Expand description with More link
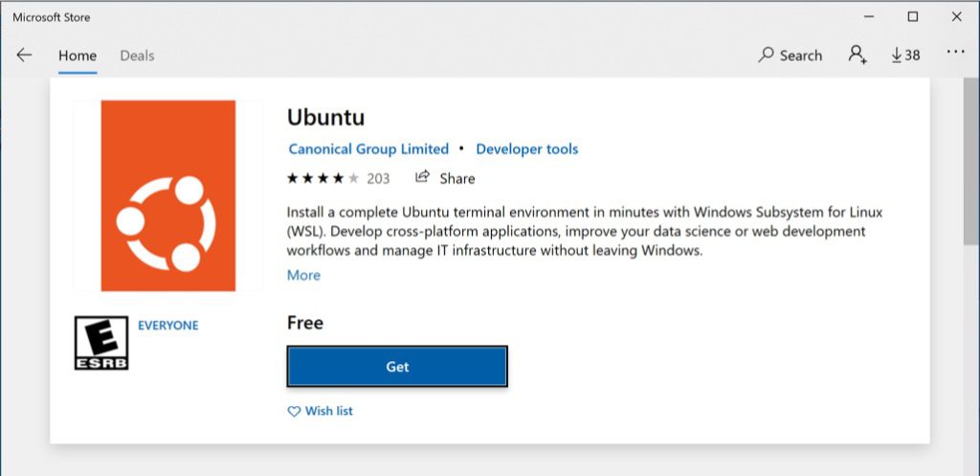 pyautogui.click(x=303, y=275)
